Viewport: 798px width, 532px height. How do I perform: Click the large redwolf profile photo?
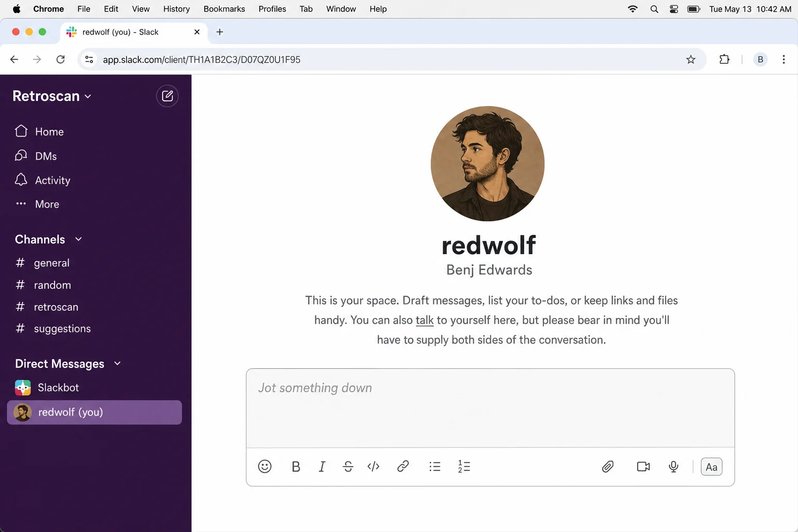[x=487, y=163]
